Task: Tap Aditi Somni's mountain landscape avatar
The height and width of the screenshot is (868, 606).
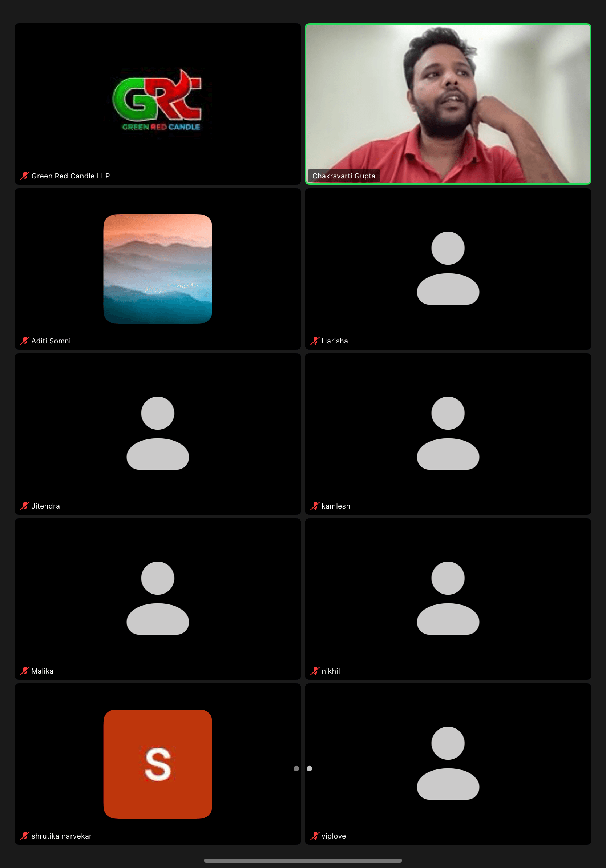Action: [x=158, y=269]
